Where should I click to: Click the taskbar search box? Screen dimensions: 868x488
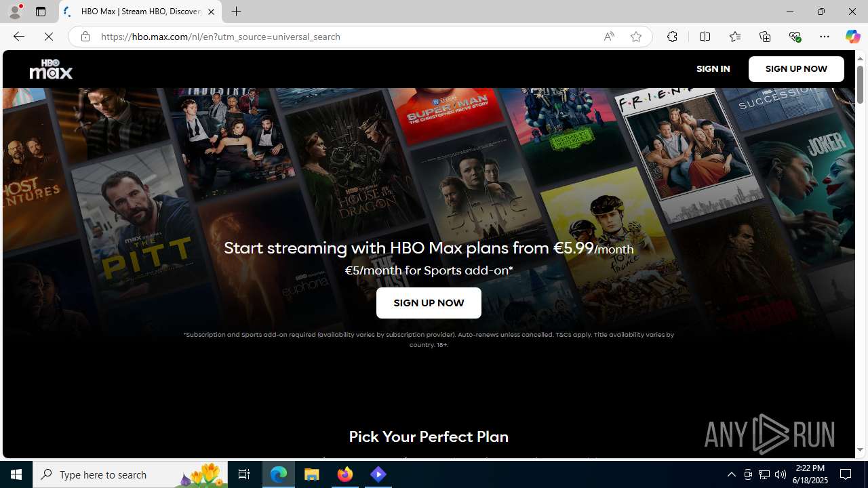(x=130, y=474)
